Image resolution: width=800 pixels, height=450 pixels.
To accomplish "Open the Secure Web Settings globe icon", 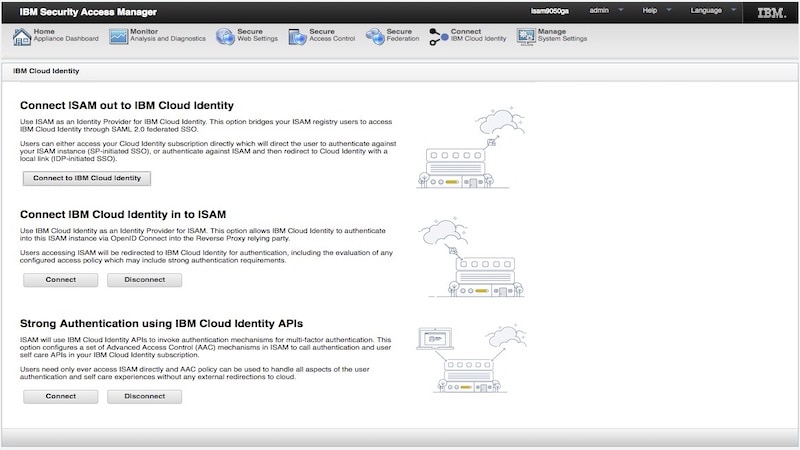I will 225,36.
